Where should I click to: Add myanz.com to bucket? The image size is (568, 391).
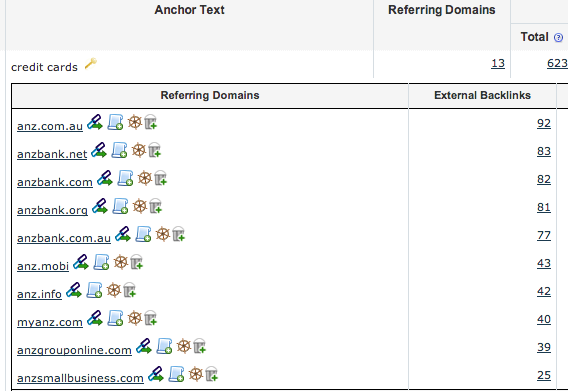pyautogui.click(x=150, y=318)
